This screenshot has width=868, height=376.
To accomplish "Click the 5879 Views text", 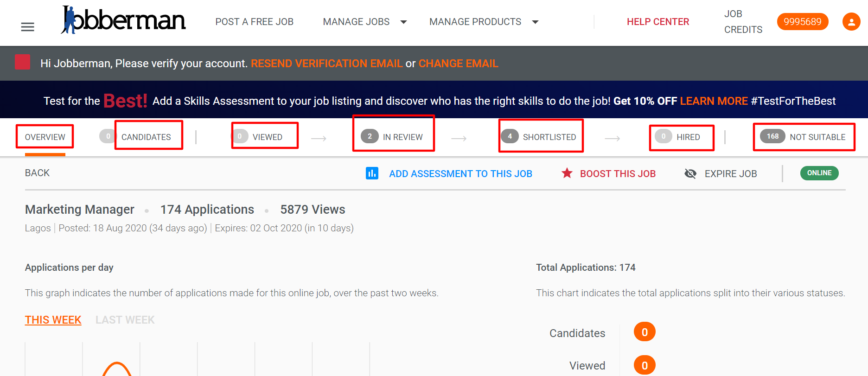I will pyautogui.click(x=313, y=210).
